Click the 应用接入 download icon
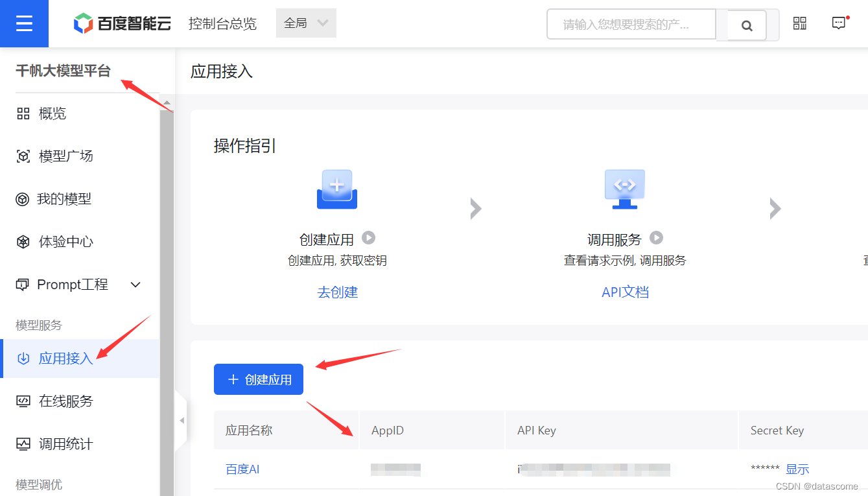This screenshot has height=496, width=868. (x=23, y=359)
